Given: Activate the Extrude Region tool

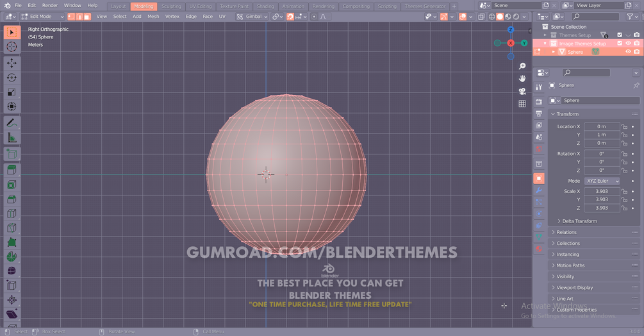Looking at the screenshot, I should pyautogui.click(x=12, y=170).
